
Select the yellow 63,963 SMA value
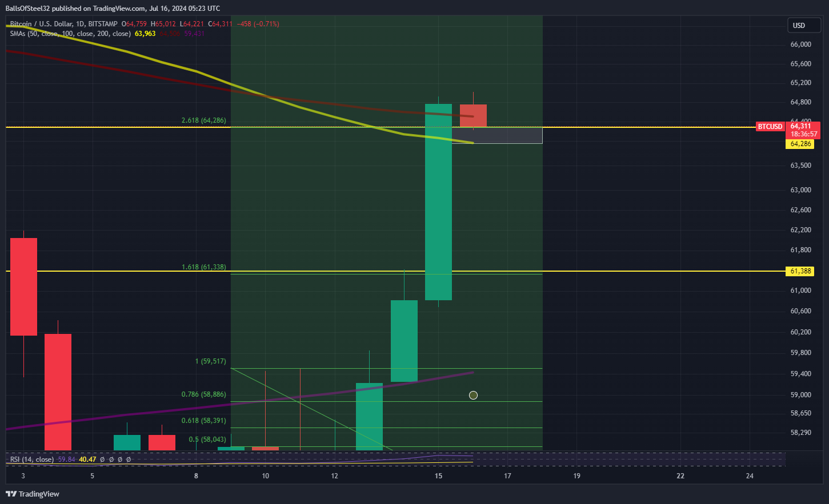tap(145, 34)
